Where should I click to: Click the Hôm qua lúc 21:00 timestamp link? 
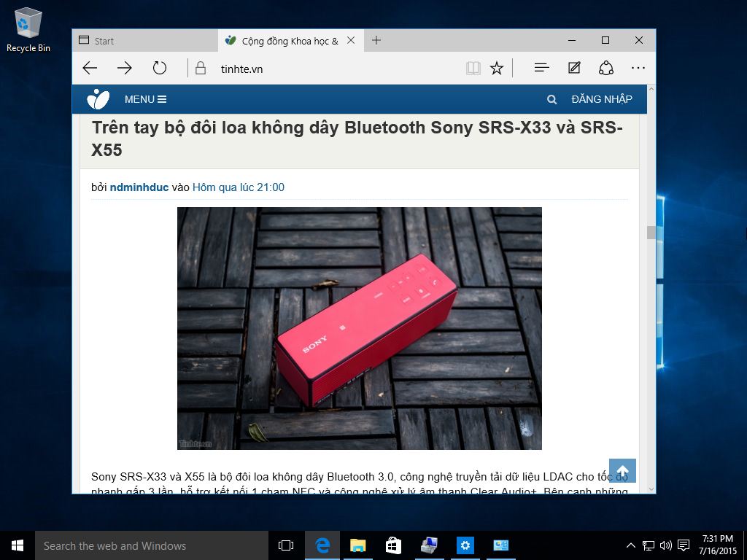point(239,187)
